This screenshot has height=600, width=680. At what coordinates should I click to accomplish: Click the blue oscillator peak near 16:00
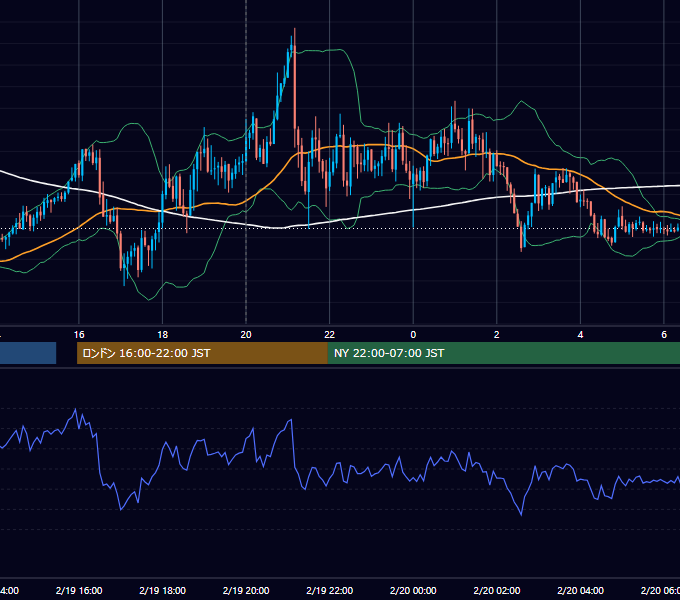click(x=76, y=409)
